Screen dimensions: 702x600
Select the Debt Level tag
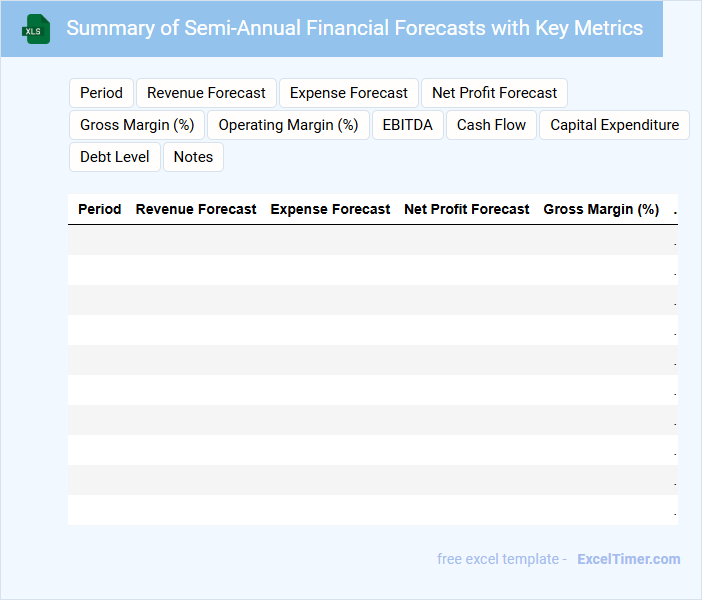(x=115, y=157)
